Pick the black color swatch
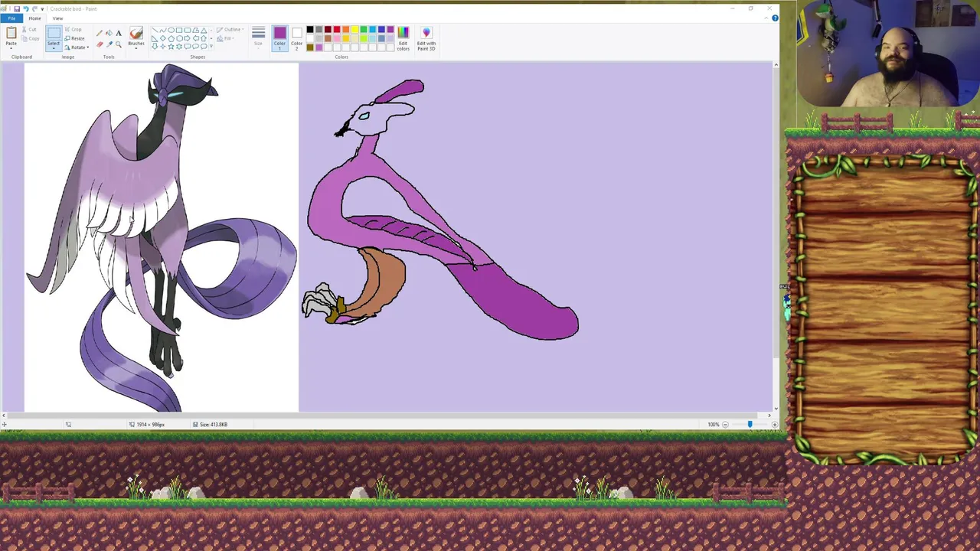Viewport: 980px width, 551px height. (x=310, y=29)
